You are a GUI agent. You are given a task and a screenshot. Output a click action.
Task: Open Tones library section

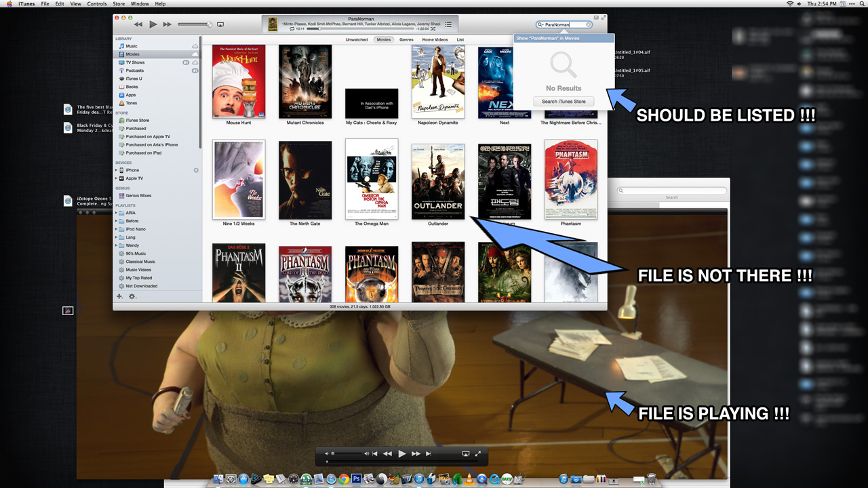(157, 103)
